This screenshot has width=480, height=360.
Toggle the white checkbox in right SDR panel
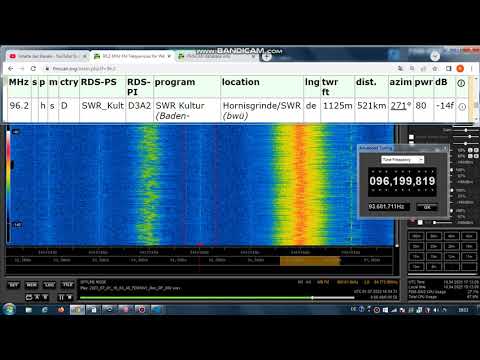pos(411,137)
